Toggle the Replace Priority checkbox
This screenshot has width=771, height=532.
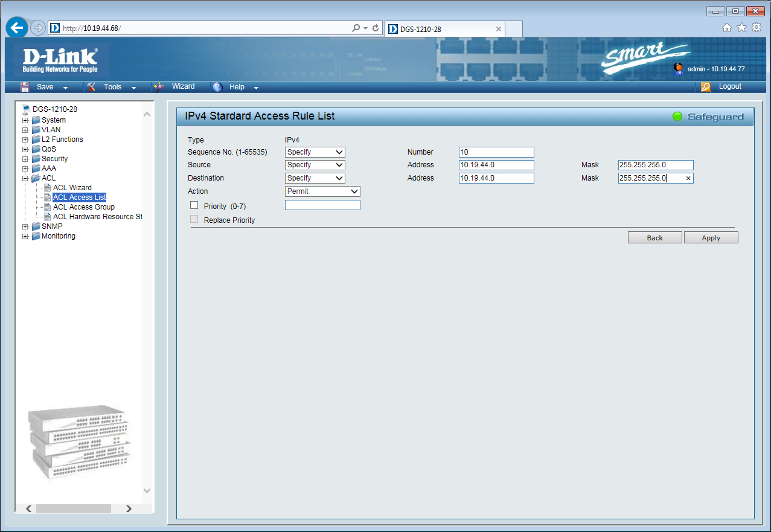(x=194, y=219)
